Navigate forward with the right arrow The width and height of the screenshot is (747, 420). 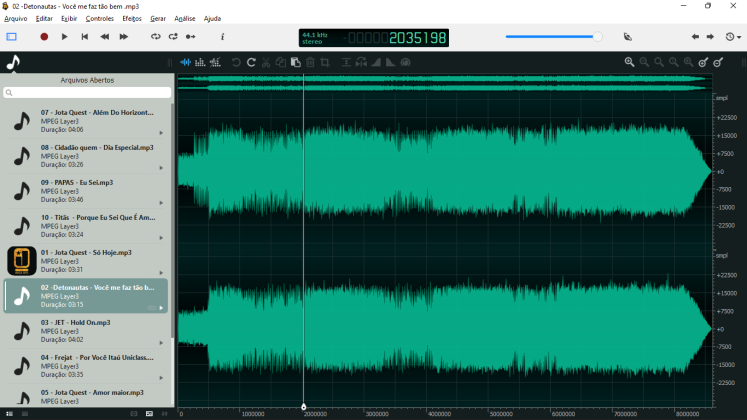710,37
